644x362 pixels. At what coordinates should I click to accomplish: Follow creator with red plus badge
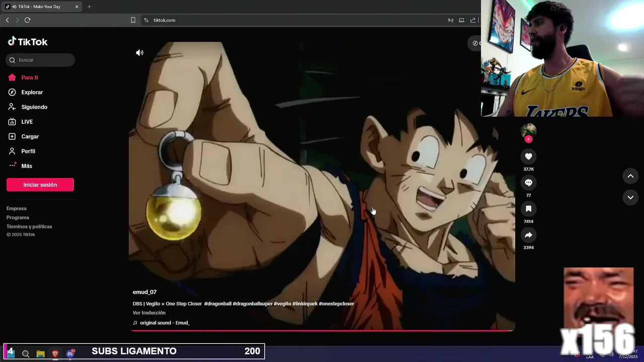[528, 139]
